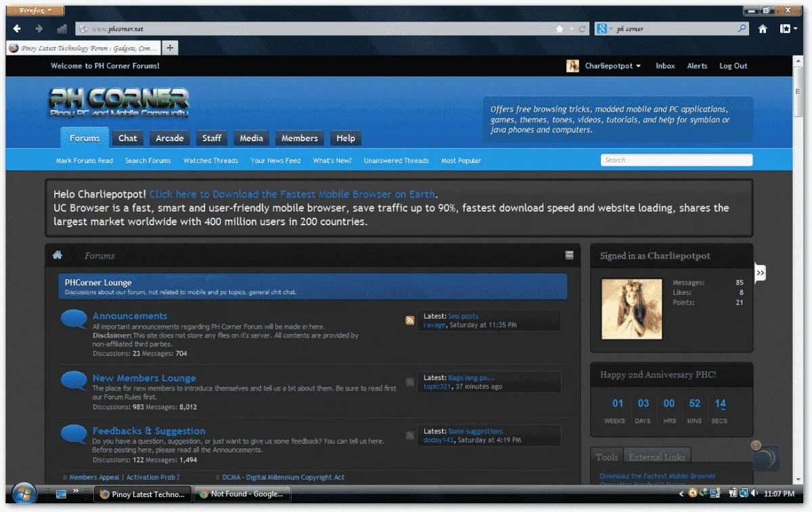812x512 pixels.
Task: Open user ravage's profile
Action: click(434, 325)
